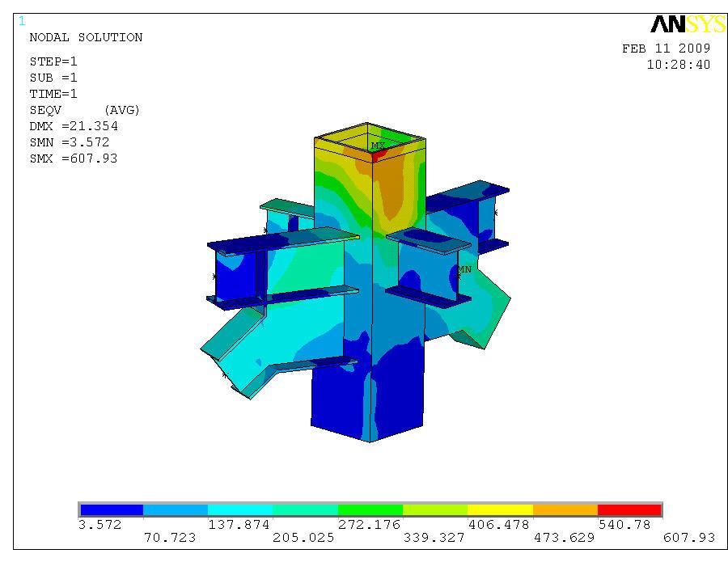Click the MN minimum stress marker

click(465, 269)
